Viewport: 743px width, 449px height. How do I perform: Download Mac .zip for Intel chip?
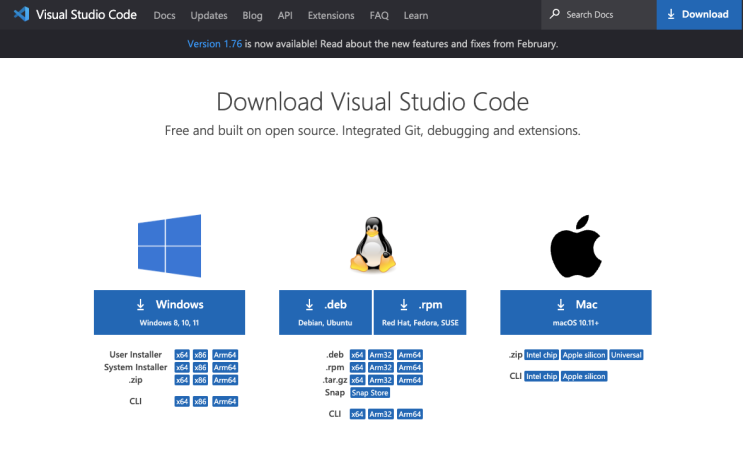click(x=542, y=355)
